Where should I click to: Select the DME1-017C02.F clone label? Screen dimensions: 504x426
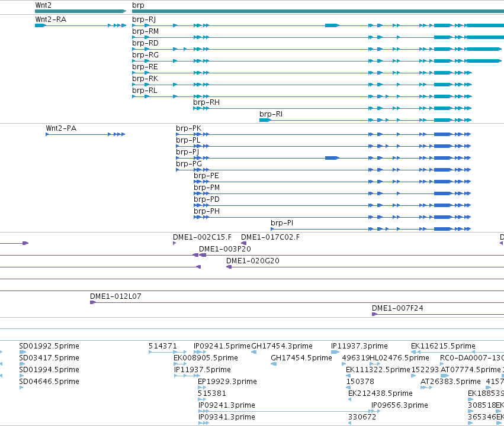pyautogui.click(x=270, y=237)
